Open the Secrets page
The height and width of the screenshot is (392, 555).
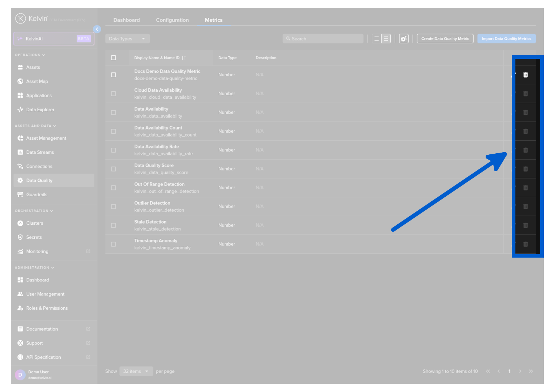click(34, 237)
